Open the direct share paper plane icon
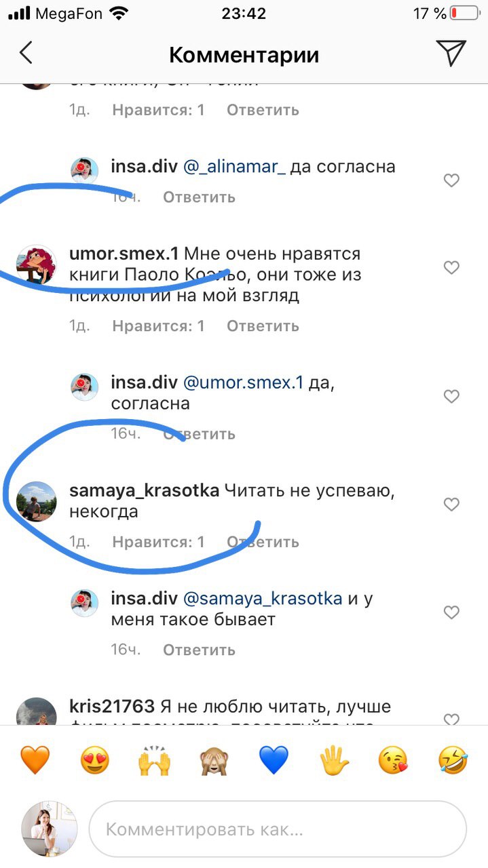The height and width of the screenshot is (868, 488). click(451, 53)
